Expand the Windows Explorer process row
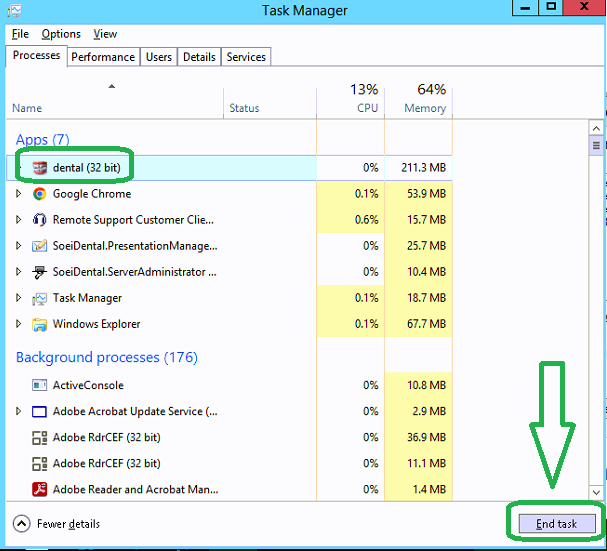This screenshot has width=607, height=551. (18, 324)
